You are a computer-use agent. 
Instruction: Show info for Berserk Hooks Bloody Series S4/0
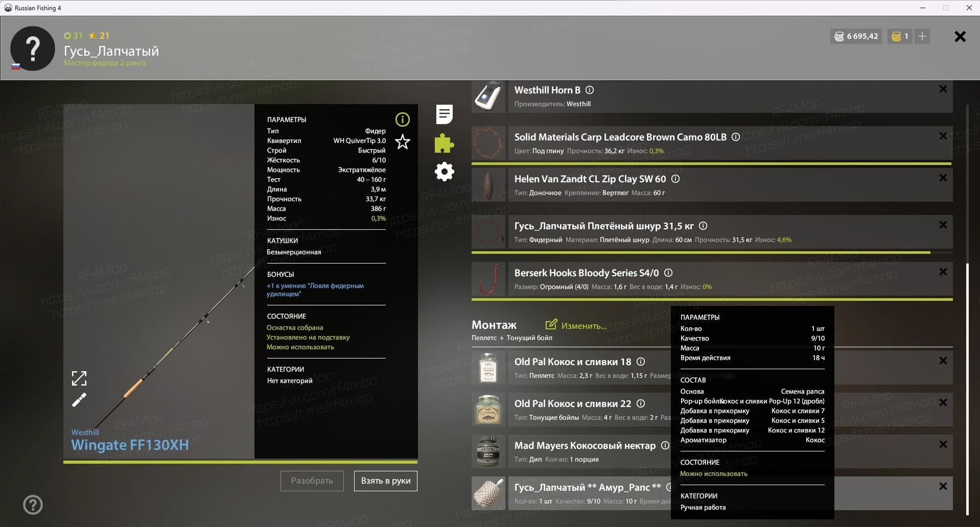pos(668,273)
